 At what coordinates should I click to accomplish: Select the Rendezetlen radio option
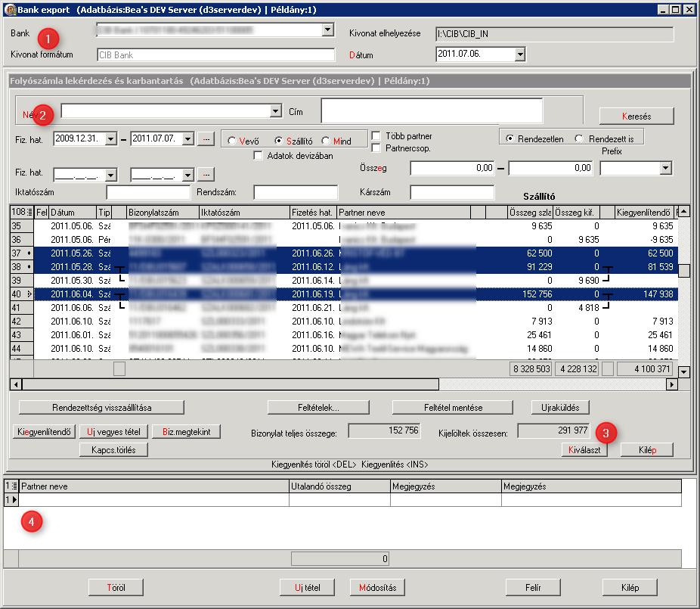pos(509,138)
